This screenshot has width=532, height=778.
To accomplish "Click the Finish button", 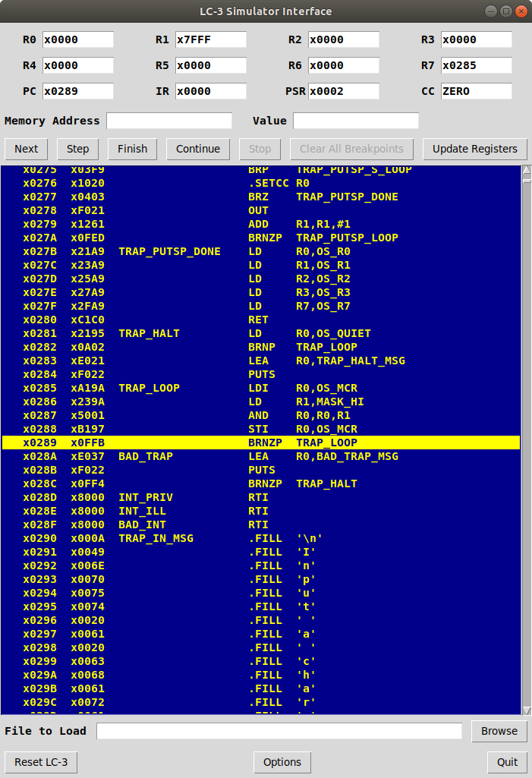I will (x=132, y=149).
